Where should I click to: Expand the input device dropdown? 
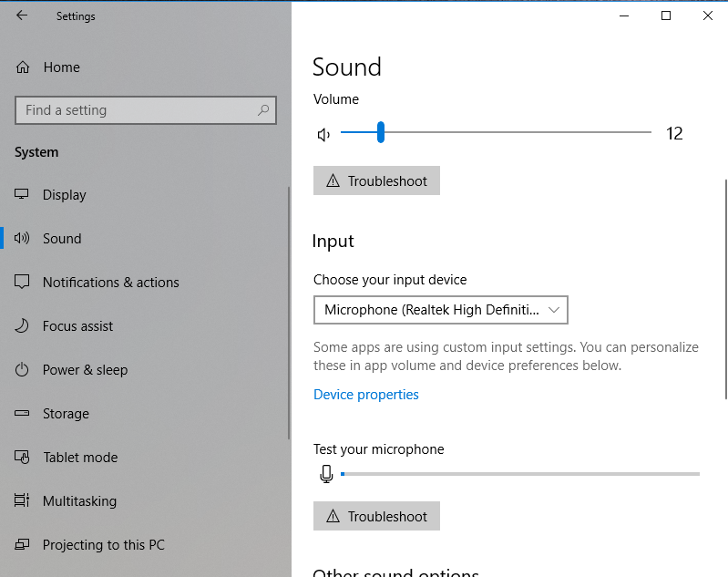pyautogui.click(x=440, y=310)
